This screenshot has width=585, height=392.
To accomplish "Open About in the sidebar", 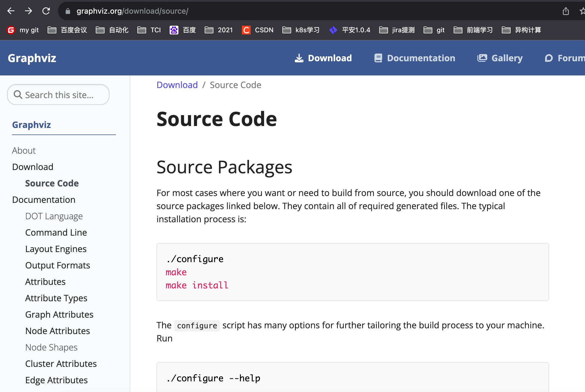I will [24, 150].
